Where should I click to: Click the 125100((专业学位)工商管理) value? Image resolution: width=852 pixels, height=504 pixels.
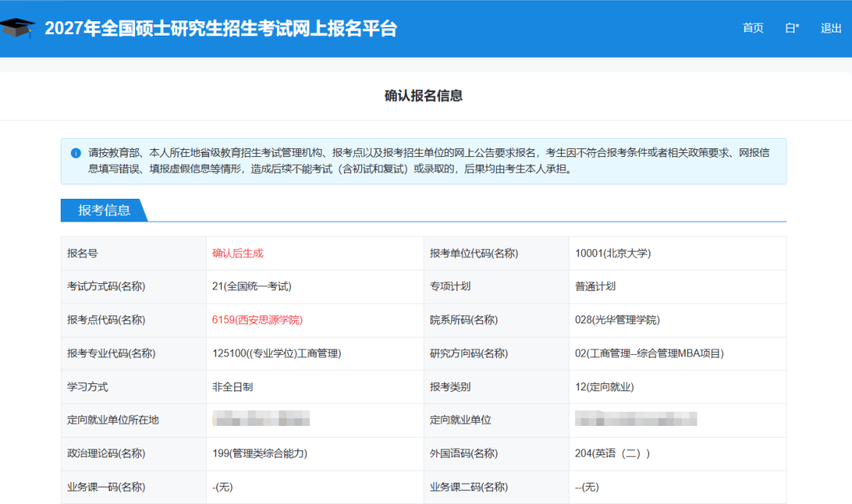point(277,353)
